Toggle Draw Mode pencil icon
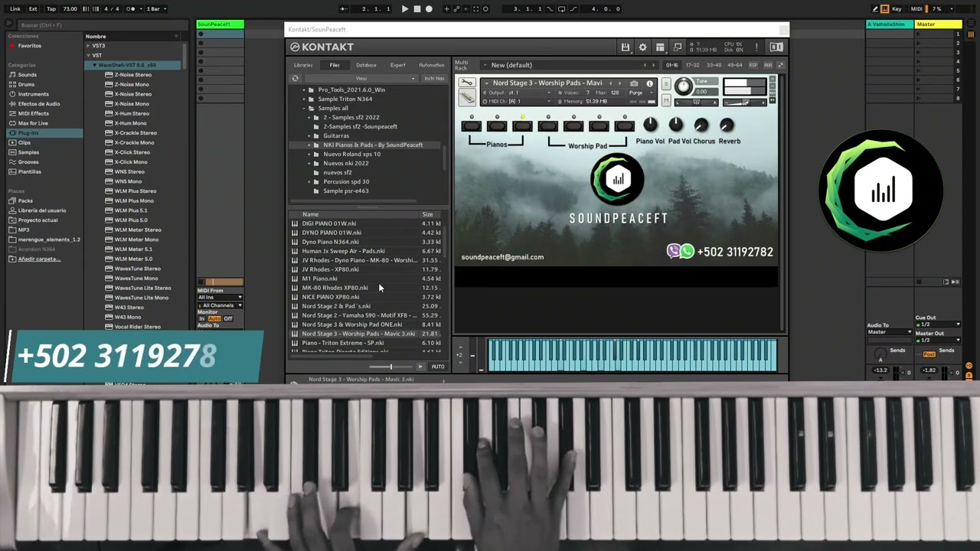The height and width of the screenshot is (551, 980). (875, 9)
